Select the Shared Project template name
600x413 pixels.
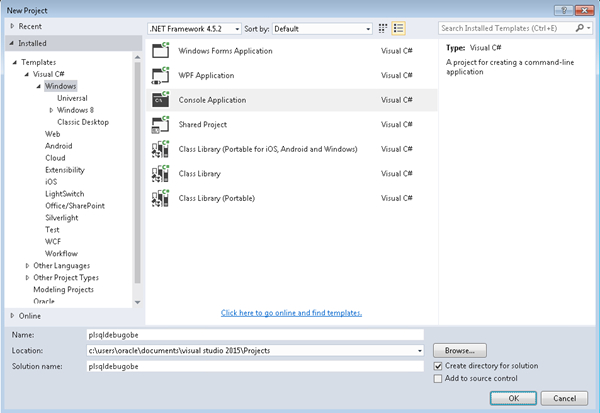coord(203,124)
